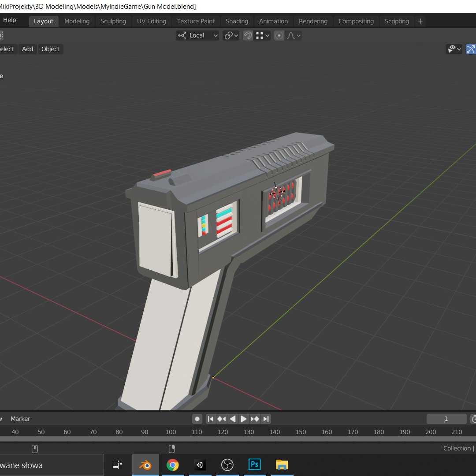Click the timeline horizontal scrollbar

pyautogui.click(x=238, y=439)
